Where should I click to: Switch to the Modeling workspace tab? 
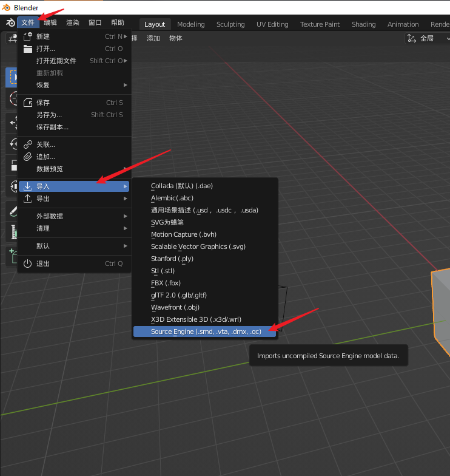coord(190,24)
